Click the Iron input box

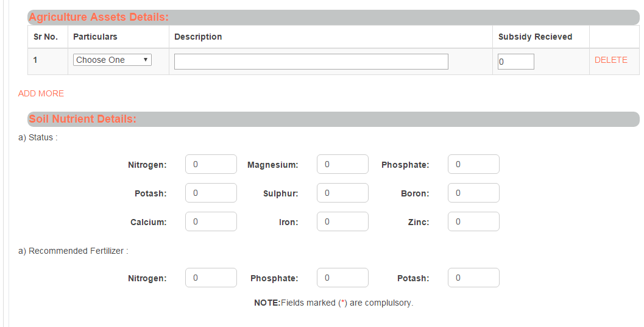click(342, 222)
